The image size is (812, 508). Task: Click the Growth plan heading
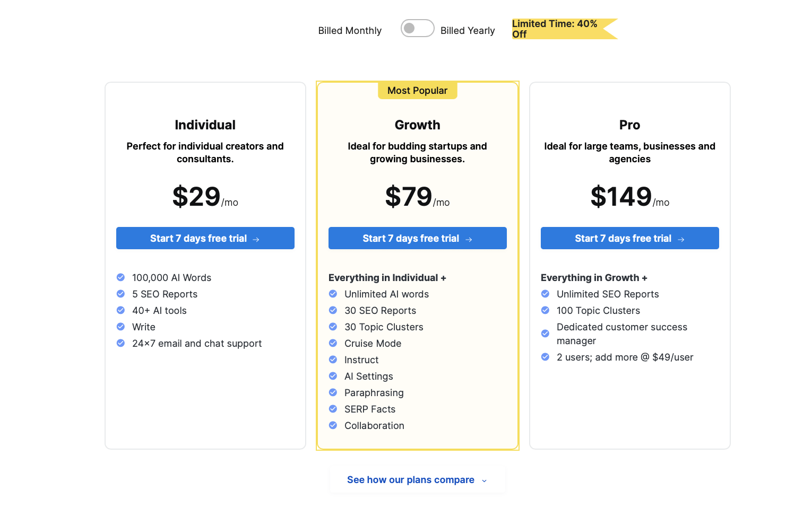[417, 125]
